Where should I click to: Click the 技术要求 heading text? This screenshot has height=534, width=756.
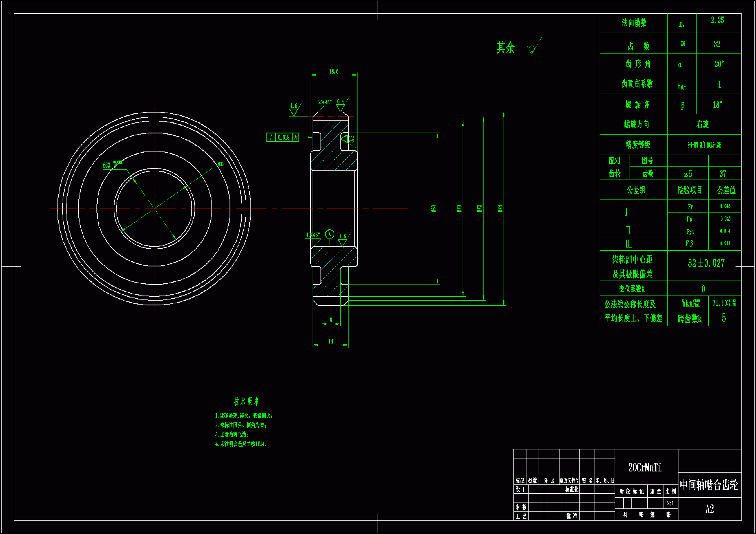[x=246, y=401]
